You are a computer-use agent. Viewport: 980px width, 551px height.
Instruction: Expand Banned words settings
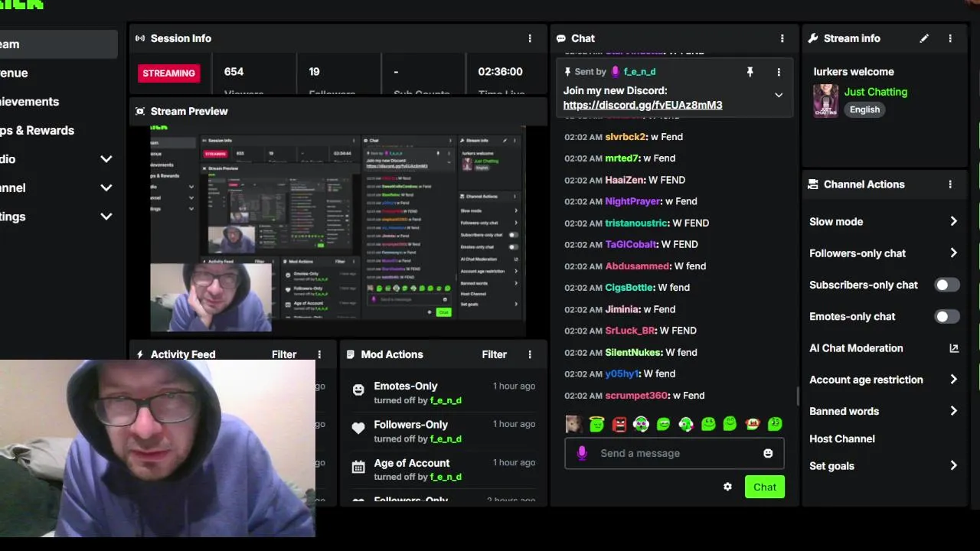click(x=953, y=411)
